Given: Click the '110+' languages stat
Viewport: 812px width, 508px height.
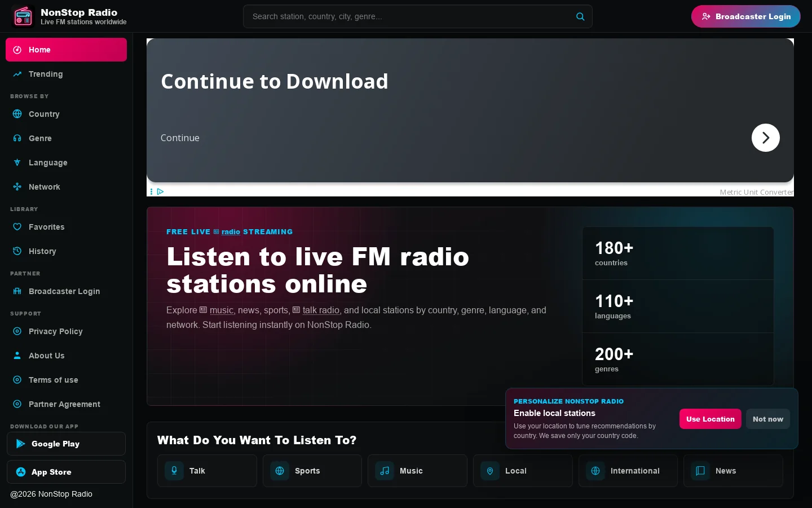Looking at the screenshot, I should (678, 306).
